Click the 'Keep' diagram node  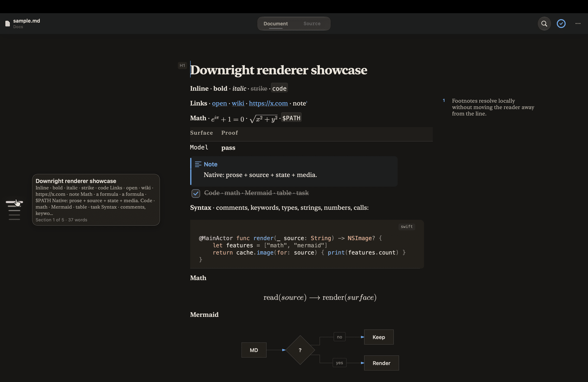click(x=379, y=337)
